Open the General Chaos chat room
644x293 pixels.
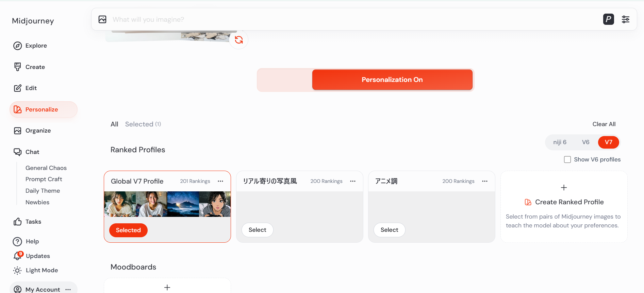pos(46,168)
